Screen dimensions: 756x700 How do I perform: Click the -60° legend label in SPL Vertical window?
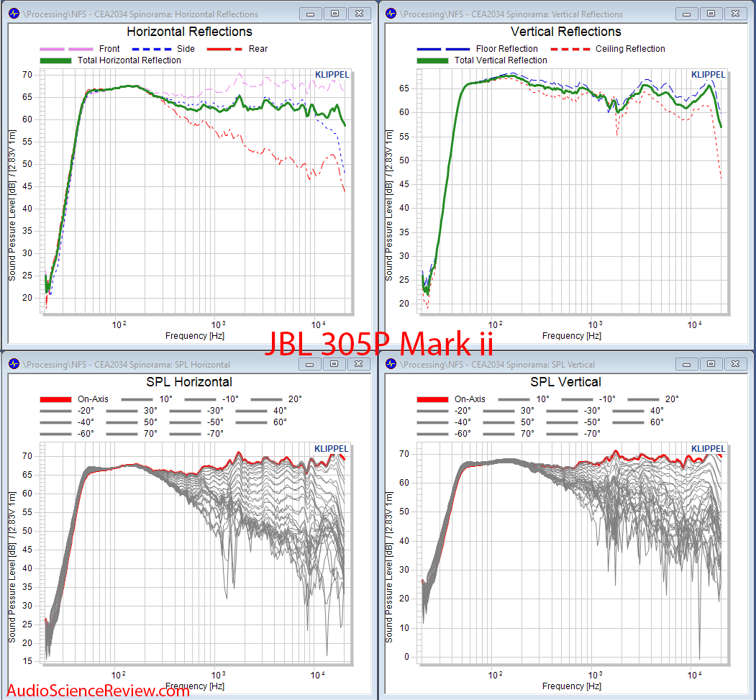tap(463, 434)
